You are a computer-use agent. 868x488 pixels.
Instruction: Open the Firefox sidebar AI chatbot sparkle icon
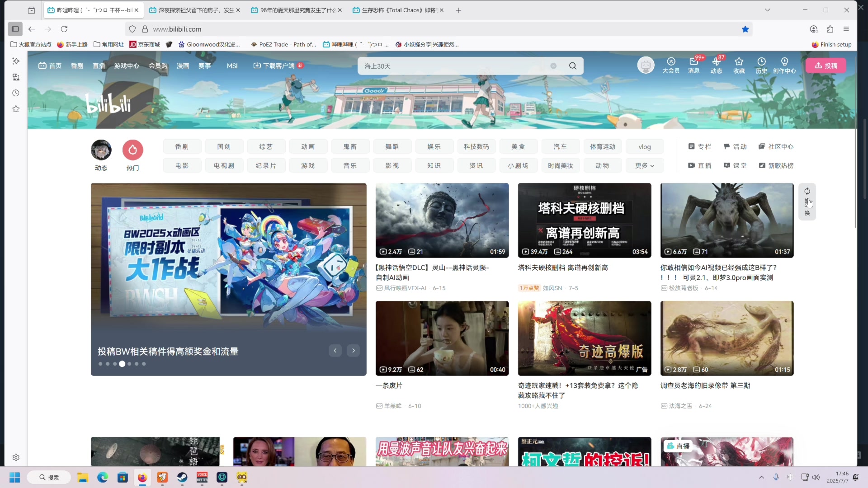click(x=16, y=61)
